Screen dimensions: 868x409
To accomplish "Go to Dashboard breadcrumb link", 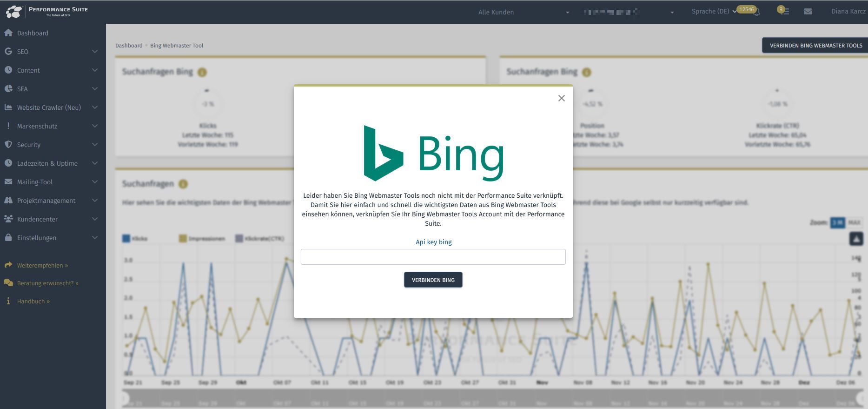I will (x=129, y=46).
